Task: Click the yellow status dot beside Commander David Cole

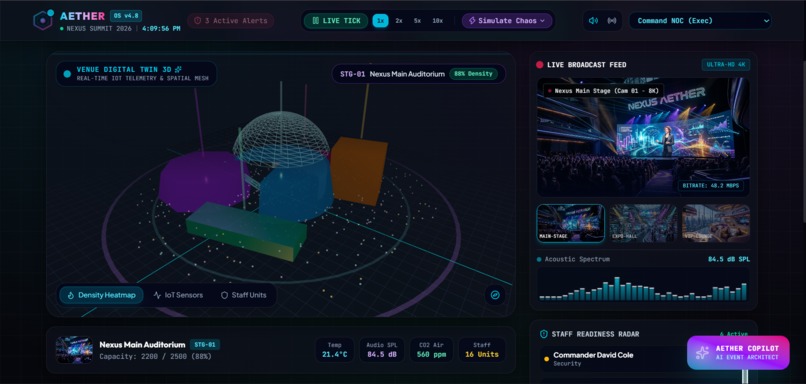Action: pyautogui.click(x=546, y=359)
